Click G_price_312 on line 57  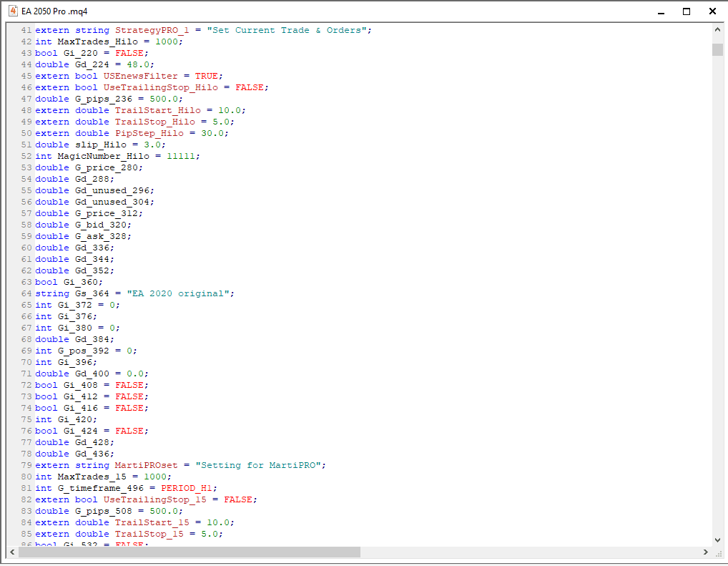pos(107,214)
